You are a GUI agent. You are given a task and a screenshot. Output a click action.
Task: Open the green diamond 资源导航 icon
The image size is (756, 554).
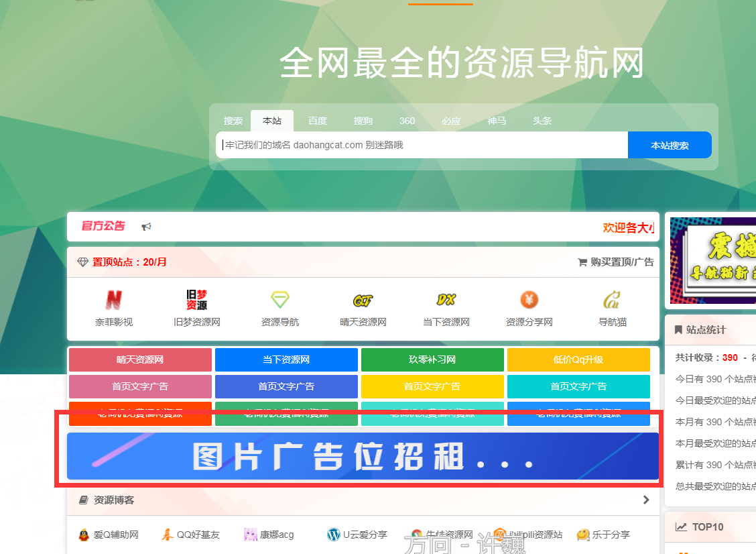[x=280, y=299]
